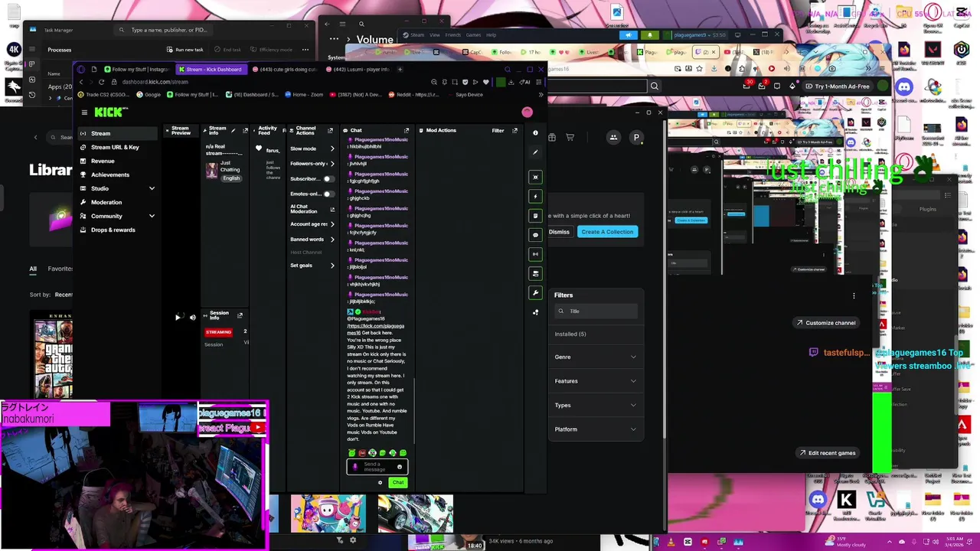Open the pink profile avatar in Kick
The width and height of the screenshot is (980, 551).
click(527, 112)
